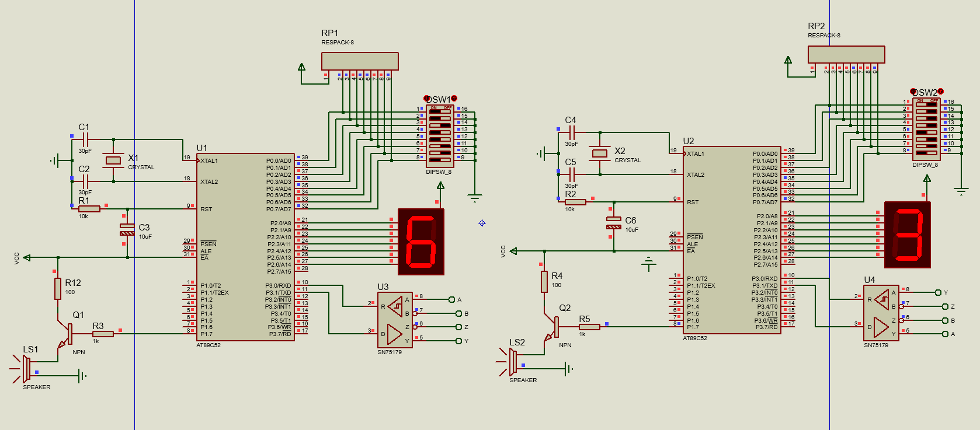
Task: Click the 'SPEAKER' label under LS1
Action: 37,387
